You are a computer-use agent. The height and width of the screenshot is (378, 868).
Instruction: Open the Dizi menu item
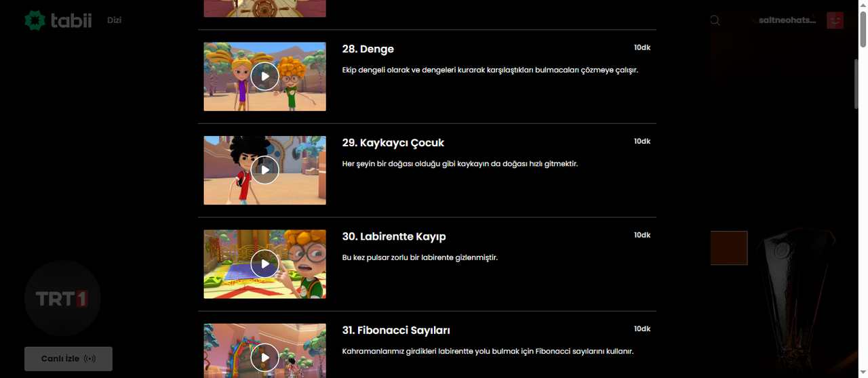pyautogui.click(x=114, y=20)
